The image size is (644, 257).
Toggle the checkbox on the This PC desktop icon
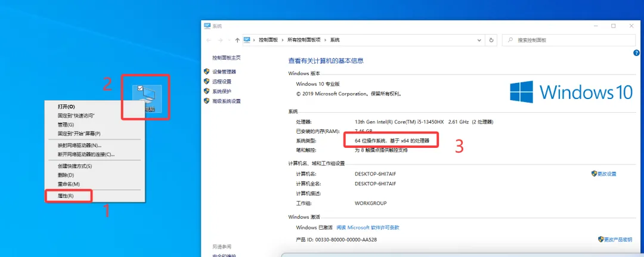(140, 88)
